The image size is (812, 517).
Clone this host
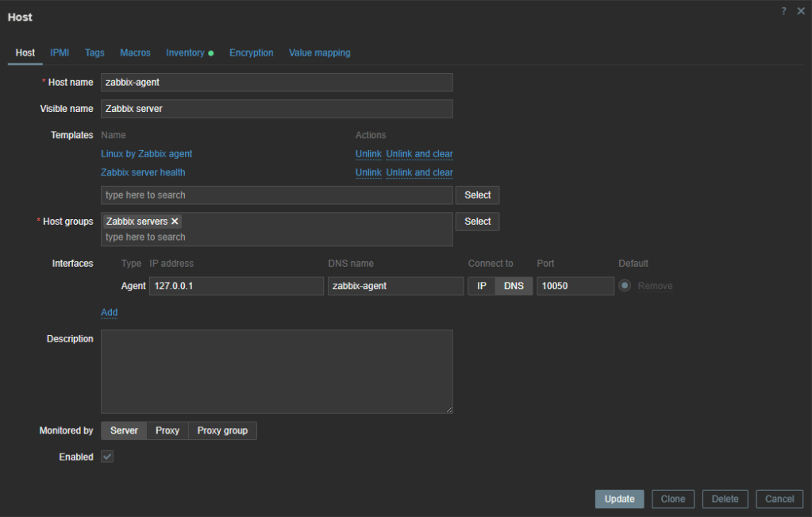(673, 499)
